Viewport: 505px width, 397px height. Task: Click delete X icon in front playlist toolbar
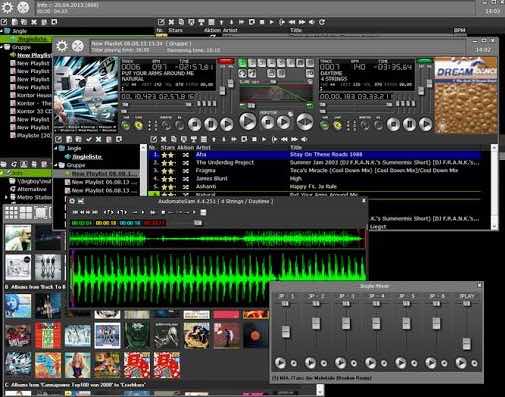click(164, 139)
